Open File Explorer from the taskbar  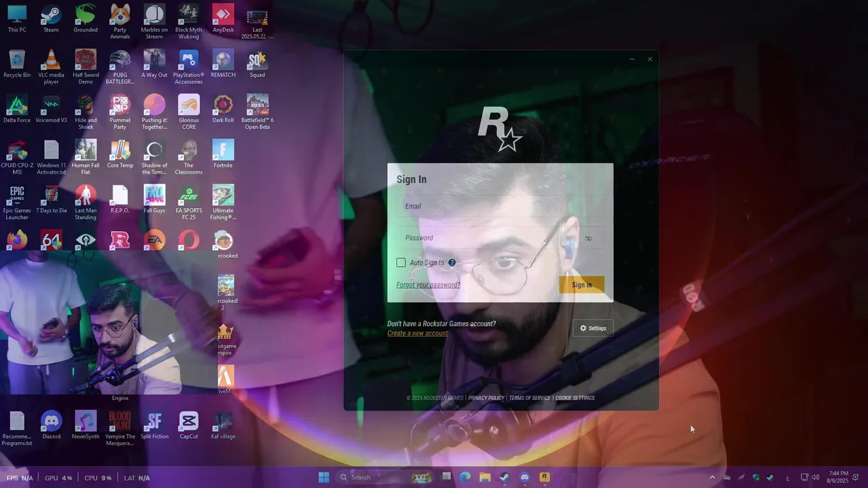[x=485, y=477]
